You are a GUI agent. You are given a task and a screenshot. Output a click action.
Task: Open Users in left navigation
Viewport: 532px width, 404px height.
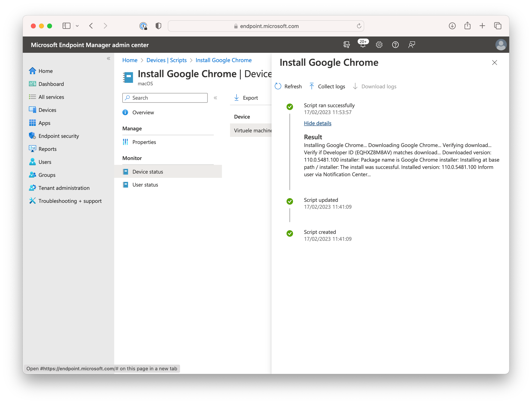40,162
